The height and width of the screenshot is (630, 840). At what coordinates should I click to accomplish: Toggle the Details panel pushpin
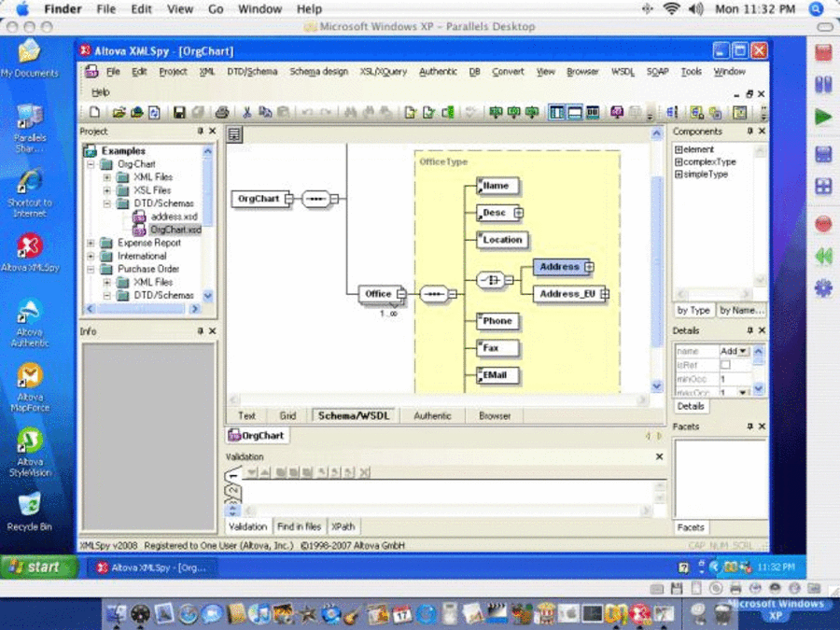click(x=750, y=330)
